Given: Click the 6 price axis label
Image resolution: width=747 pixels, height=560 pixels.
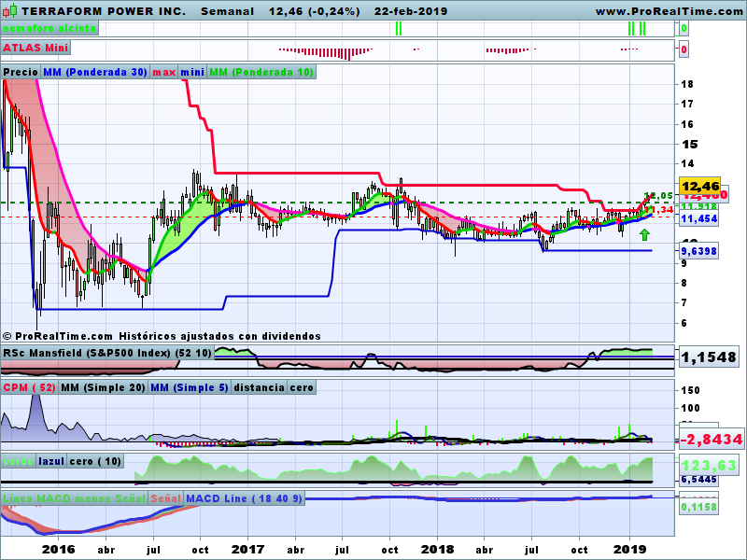Looking at the screenshot, I should pyautogui.click(x=684, y=323).
